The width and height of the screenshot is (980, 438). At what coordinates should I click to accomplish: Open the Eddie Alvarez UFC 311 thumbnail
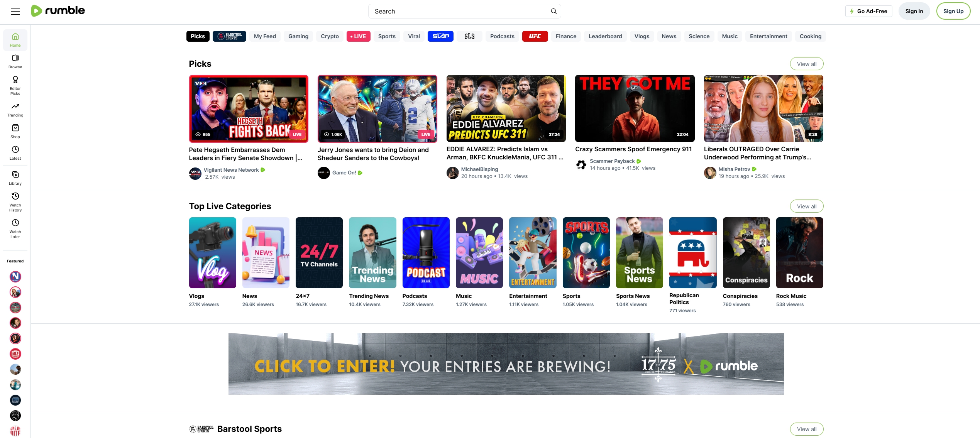506,108
